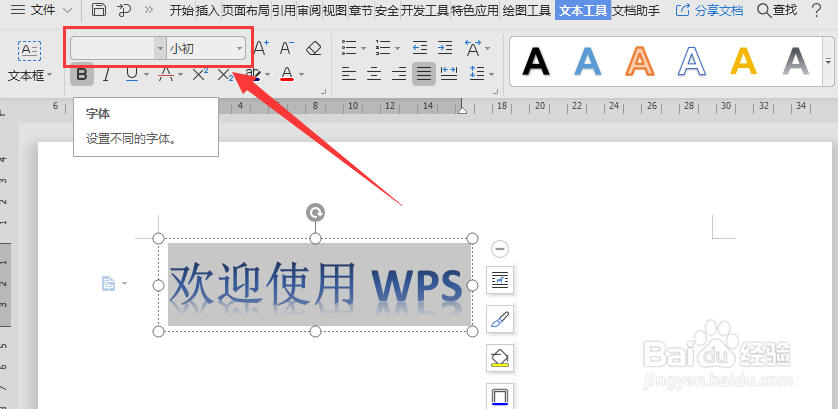Expand the font color dropdown arrow

(301, 75)
